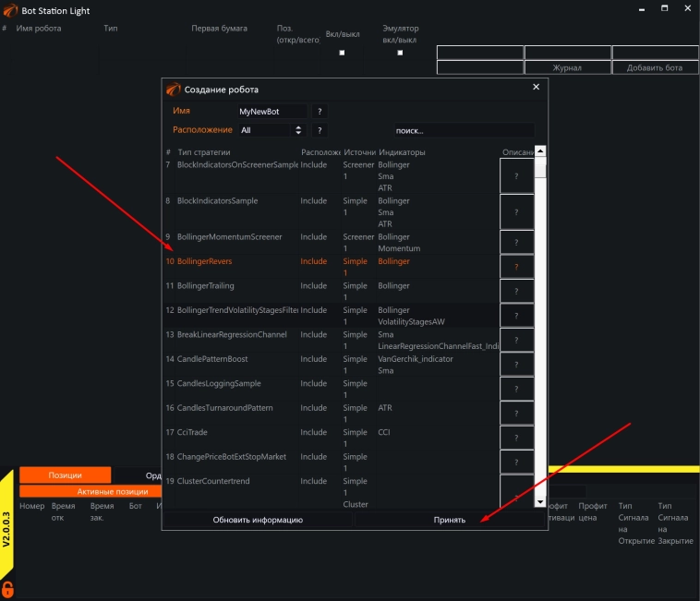Switch to the Позиции tab
The height and width of the screenshot is (601, 700).
[x=66, y=475]
